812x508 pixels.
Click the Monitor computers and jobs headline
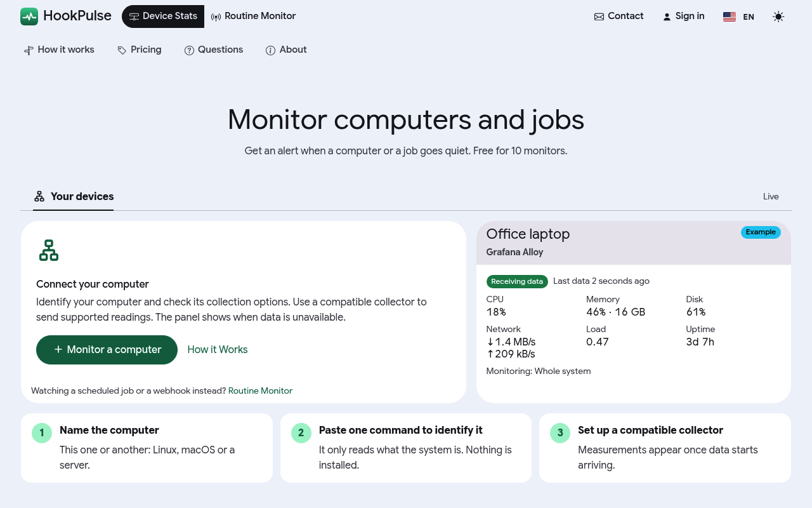pos(406,120)
